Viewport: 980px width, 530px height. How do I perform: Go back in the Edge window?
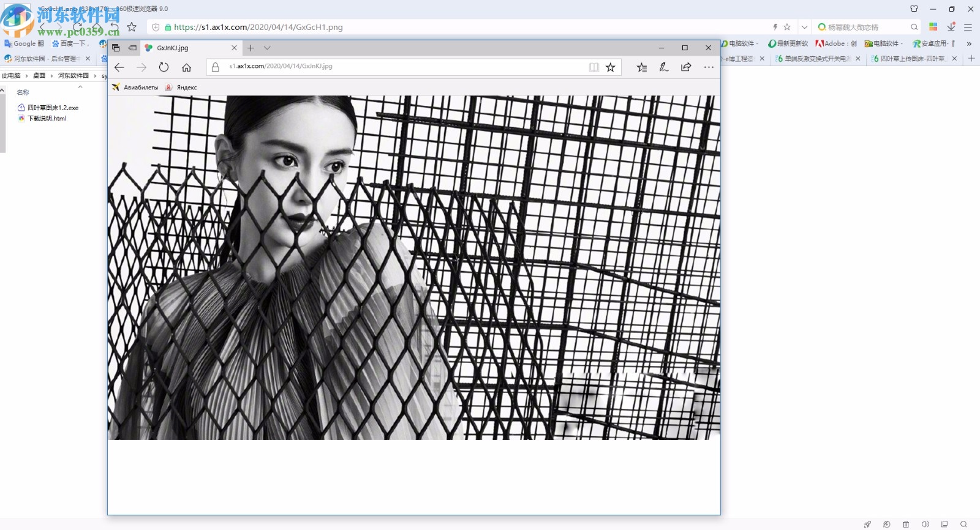[119, 67]
